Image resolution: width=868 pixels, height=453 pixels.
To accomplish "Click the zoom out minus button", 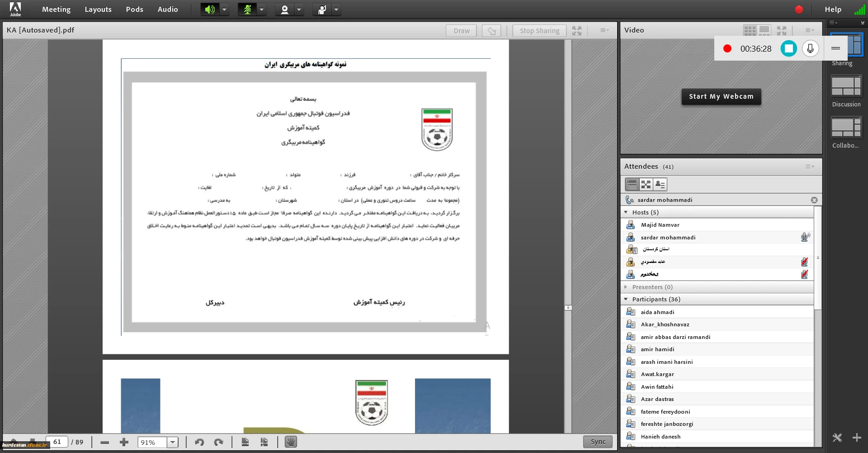I will [104, 442].
